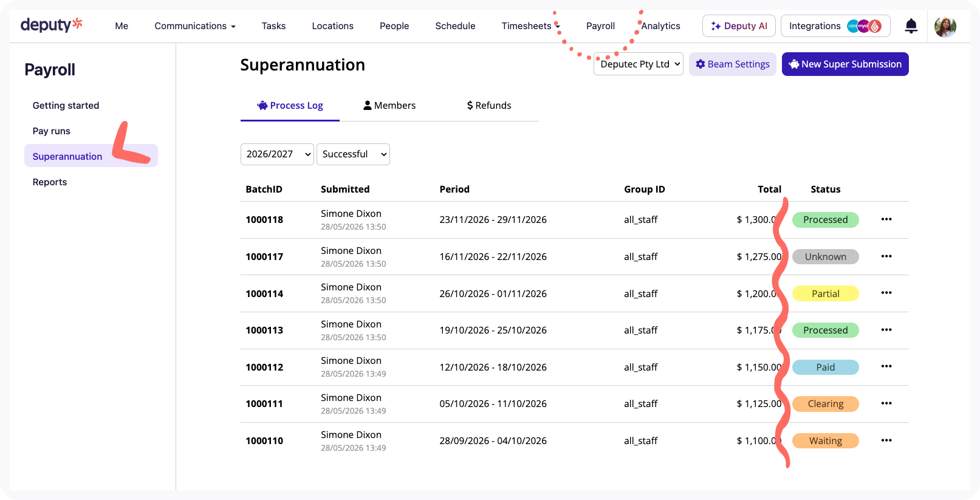Click the $ 1,125.00 total

(x=759, y=404)
